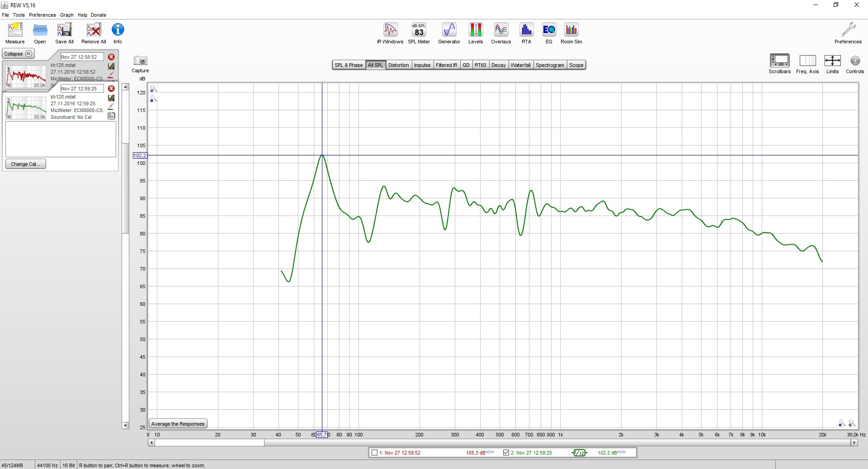Select the All SPL tab
The image size is (868, 469).
coord(375,65)
